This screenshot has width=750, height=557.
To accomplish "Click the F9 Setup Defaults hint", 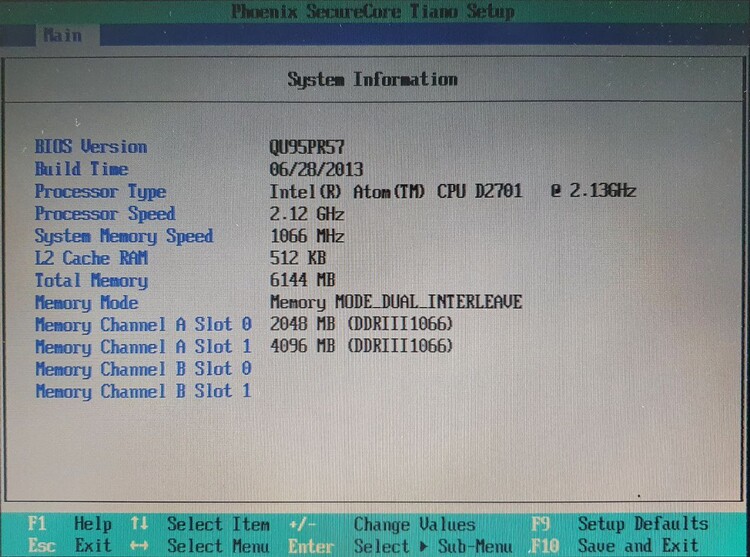I will coord(619,524).
